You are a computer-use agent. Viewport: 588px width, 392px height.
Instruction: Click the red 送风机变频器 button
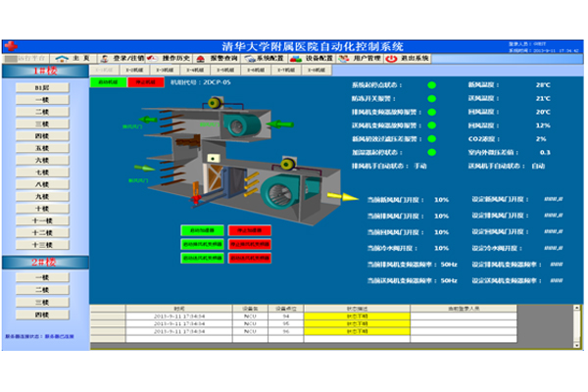click(250, 258)
